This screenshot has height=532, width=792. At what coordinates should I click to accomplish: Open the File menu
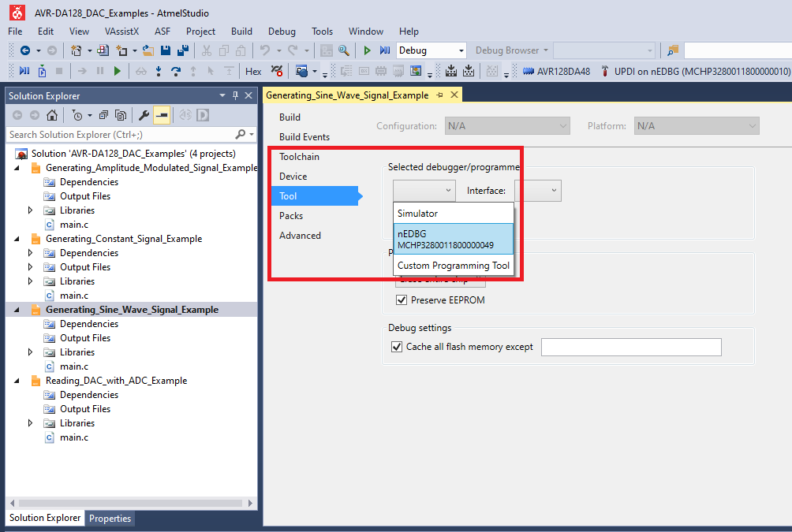(15, 32)
